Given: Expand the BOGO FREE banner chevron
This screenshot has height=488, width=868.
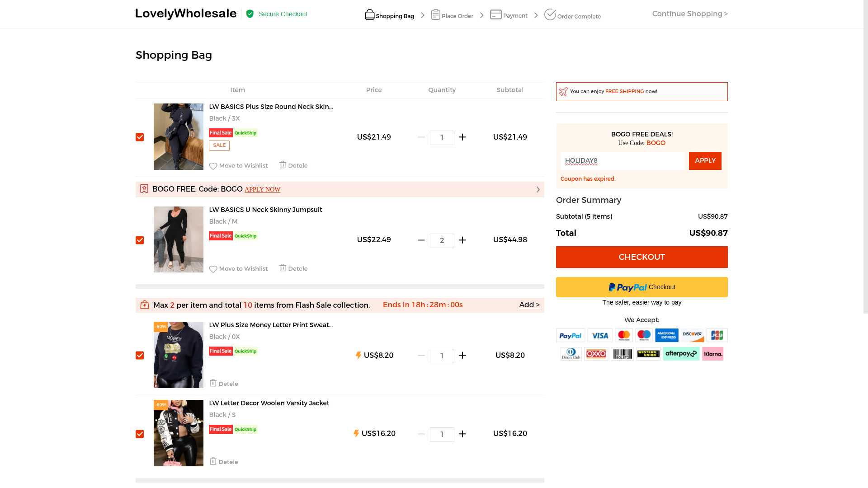Looking at the screenshot, I should click(x=538, y=190).
